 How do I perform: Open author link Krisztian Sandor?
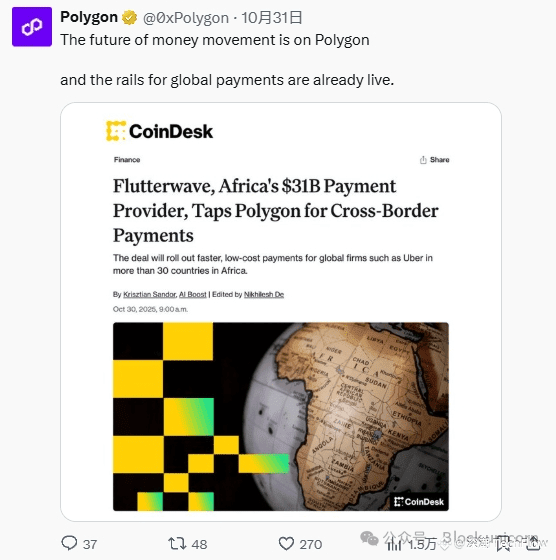[x=149, y=294]
